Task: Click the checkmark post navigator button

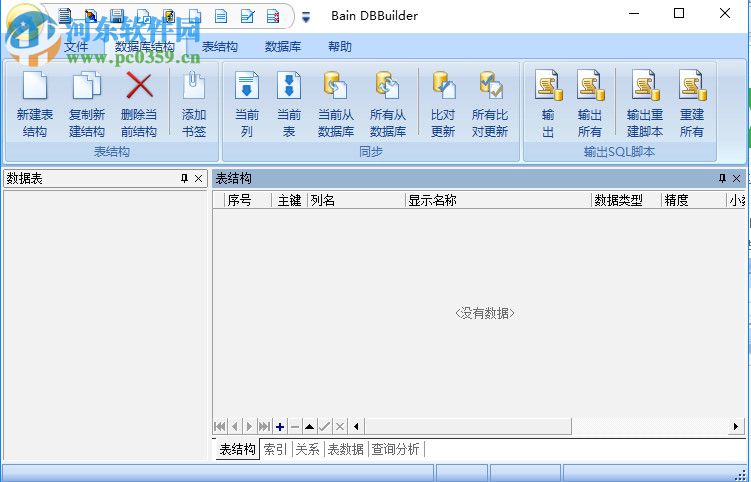Action: [x=325, y=426]
